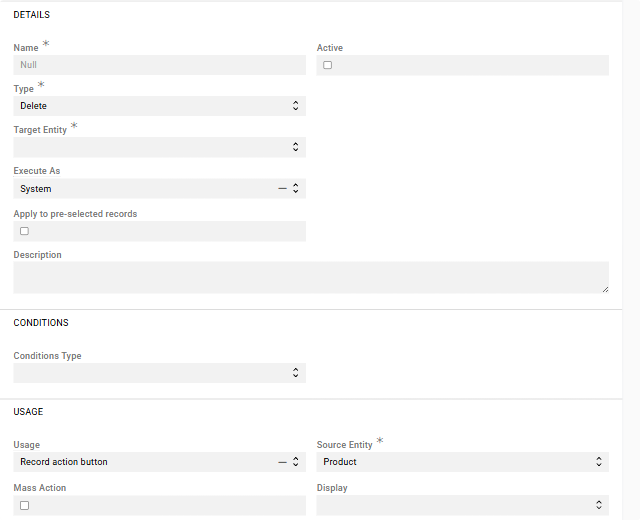Screen dimensions: 640x520
Task: Click the Source Entity field label
Action: 344,445
